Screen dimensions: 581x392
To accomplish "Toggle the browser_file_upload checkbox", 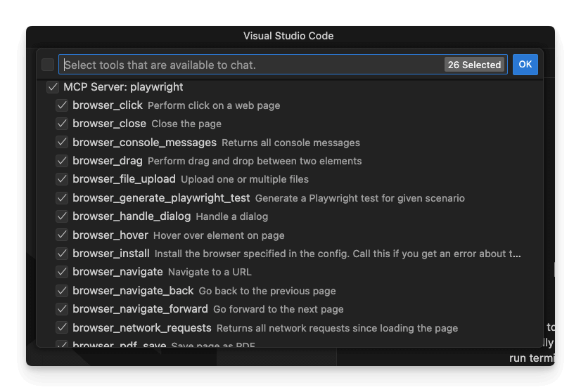I will [x=62, y=179].
